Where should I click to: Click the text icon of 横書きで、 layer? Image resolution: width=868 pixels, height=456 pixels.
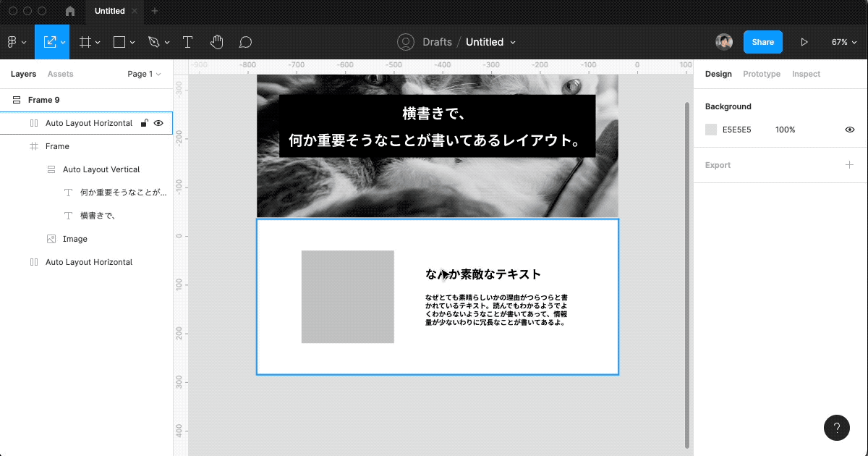[69, 216]
